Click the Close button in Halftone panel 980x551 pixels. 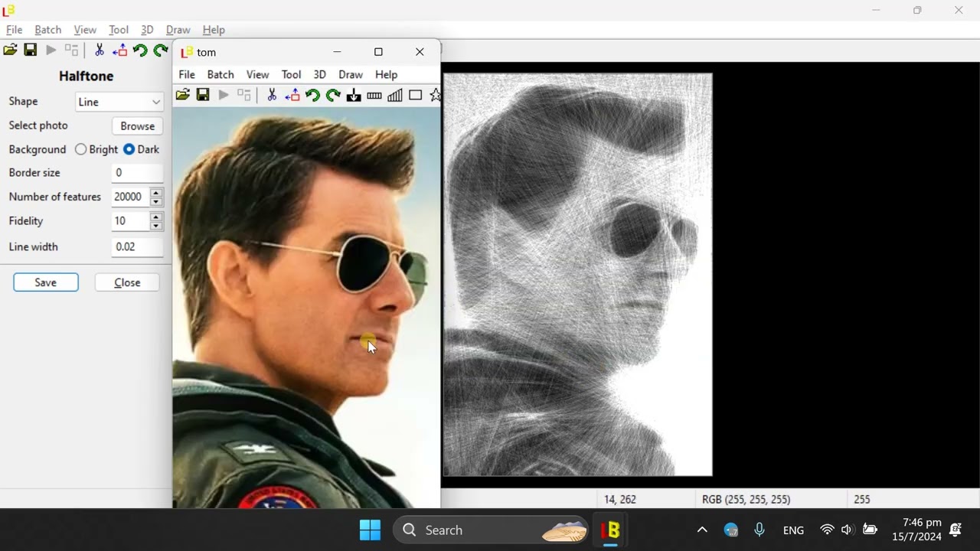[127, 282]
